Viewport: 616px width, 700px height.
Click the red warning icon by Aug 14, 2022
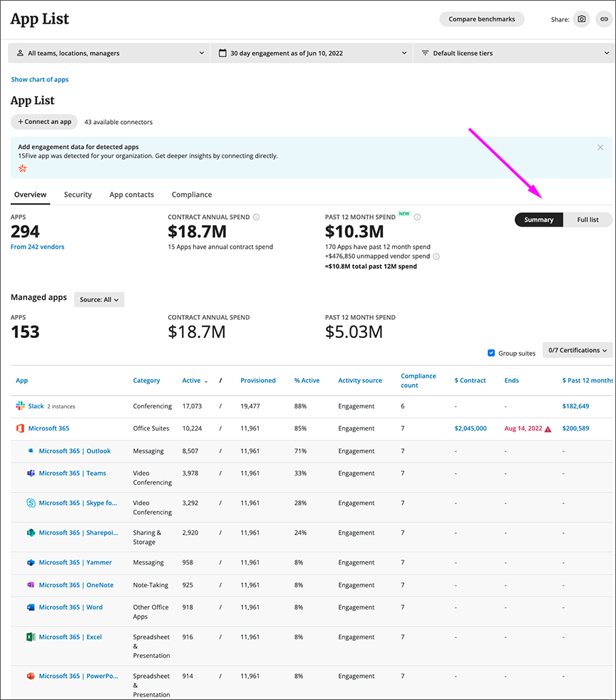[x=548, y=429]
